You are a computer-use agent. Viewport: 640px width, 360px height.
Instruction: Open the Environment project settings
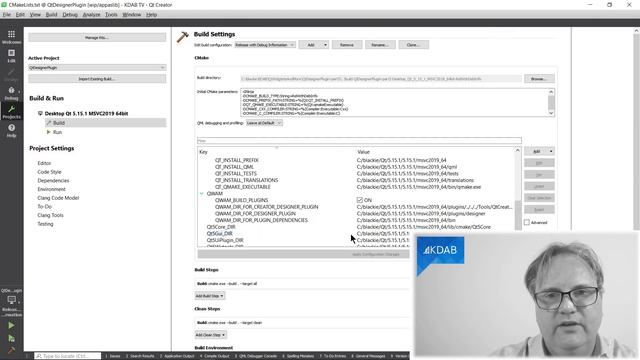click(51, 189)
